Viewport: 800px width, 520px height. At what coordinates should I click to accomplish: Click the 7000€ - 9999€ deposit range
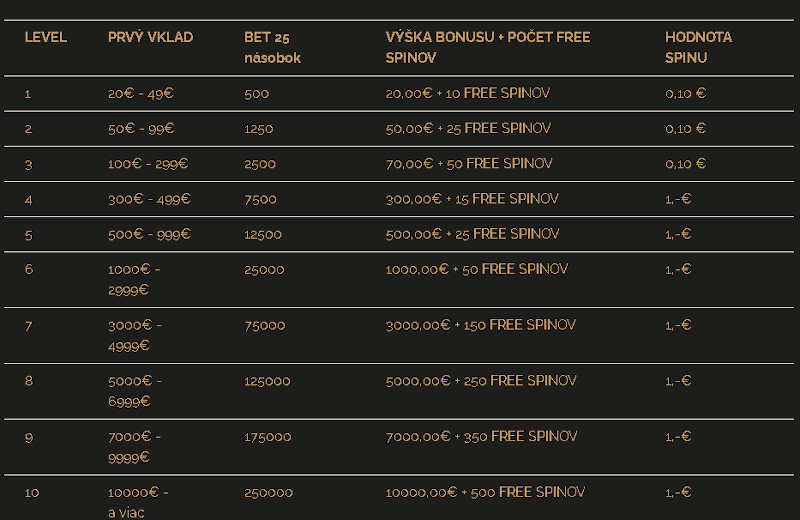pos(134,447)
